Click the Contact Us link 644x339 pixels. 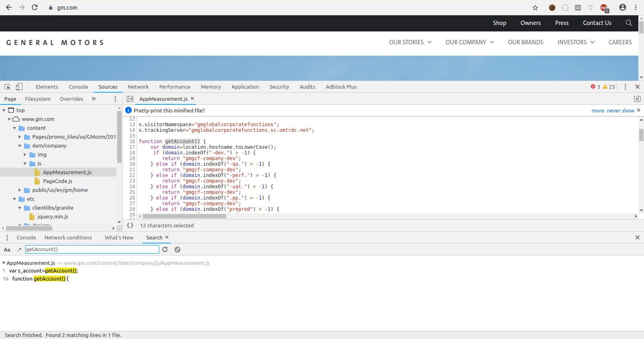click(x=597, y=23)
